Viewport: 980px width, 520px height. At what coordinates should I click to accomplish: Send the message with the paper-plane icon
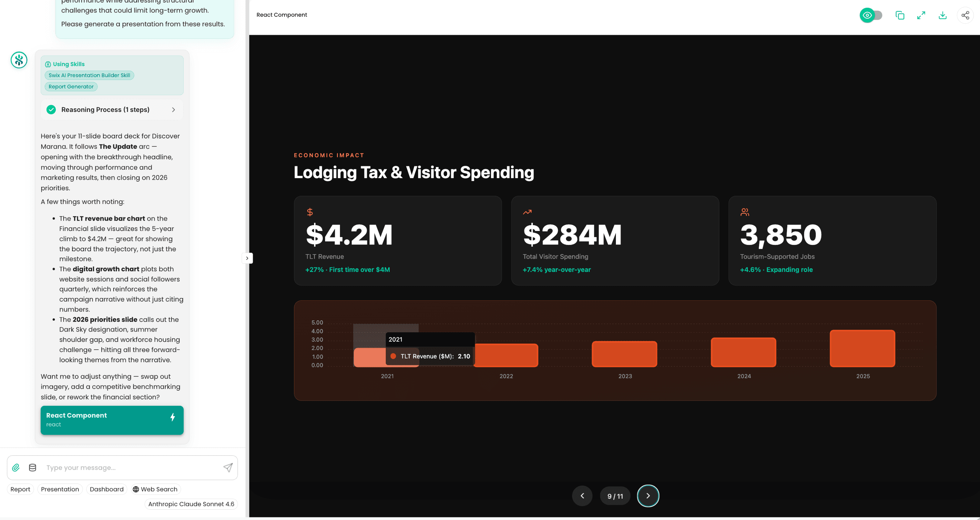click(x=228, y=467)
